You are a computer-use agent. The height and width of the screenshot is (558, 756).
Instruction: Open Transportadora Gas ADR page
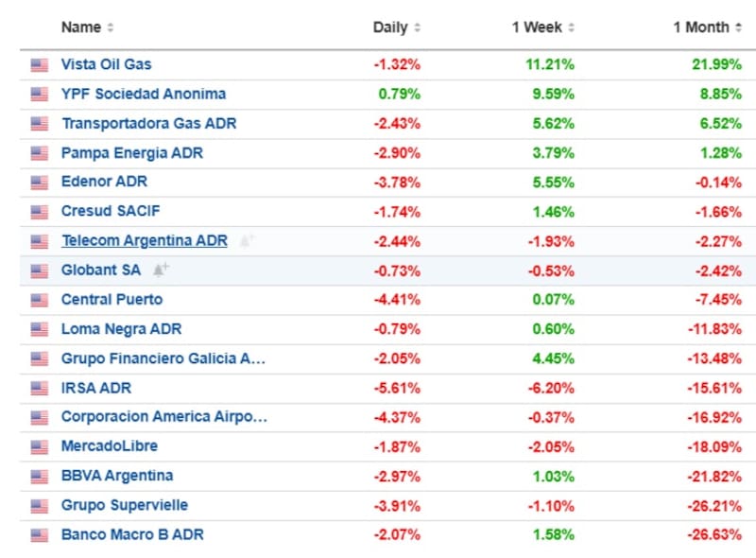click(149, 123)
